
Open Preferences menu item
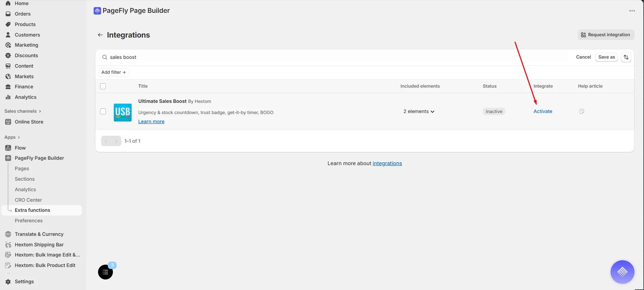29,221
